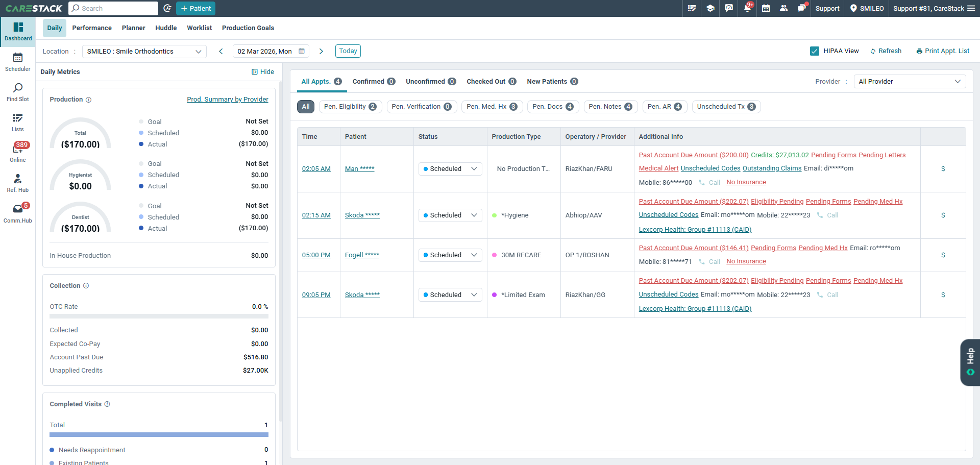Switch to the Huddle tab
This screenshot has height=465, width=980.
[x=166, y=28]
